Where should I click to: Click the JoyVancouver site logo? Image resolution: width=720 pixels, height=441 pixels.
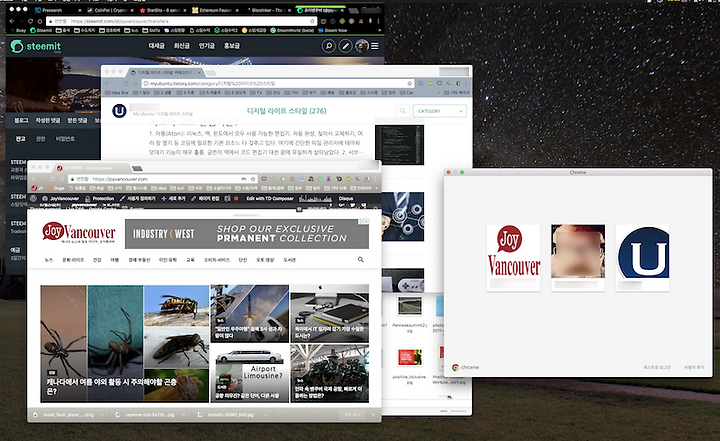[x=79, y=233]
